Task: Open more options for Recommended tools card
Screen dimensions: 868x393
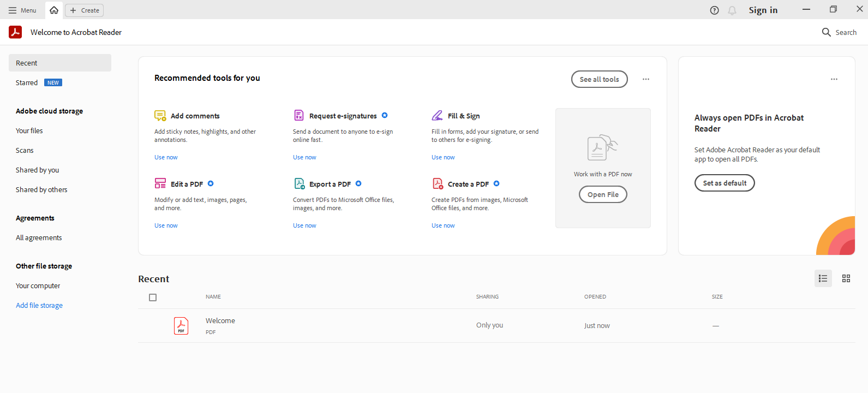Action: point(646,79)
